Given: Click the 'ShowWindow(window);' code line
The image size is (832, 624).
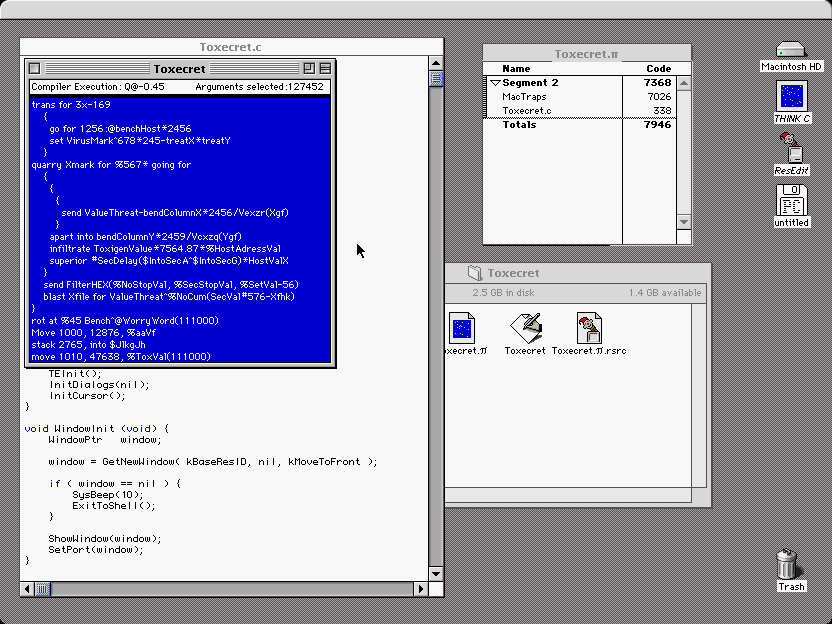Looking at the screenshot, I should [x=105, y=539].
